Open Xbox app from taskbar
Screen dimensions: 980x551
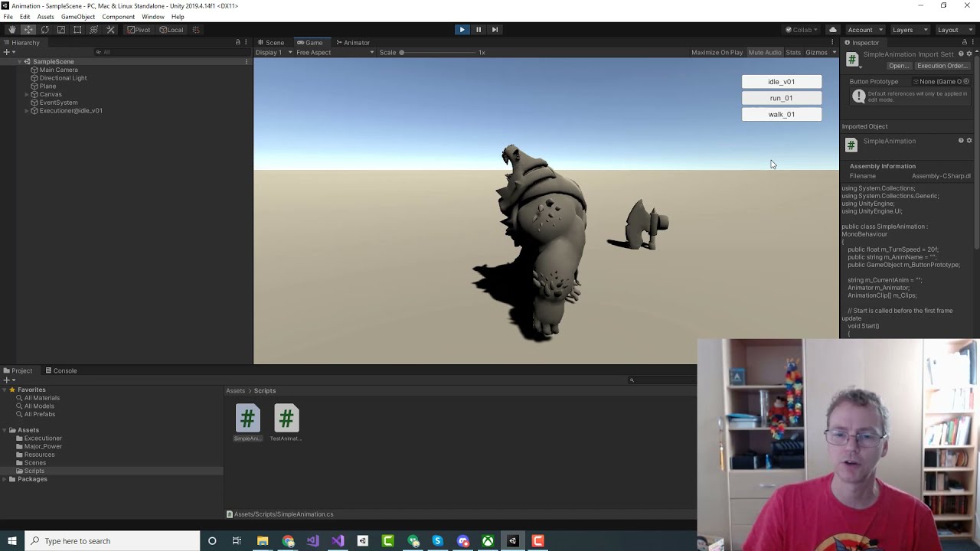(x=488, y=541)
